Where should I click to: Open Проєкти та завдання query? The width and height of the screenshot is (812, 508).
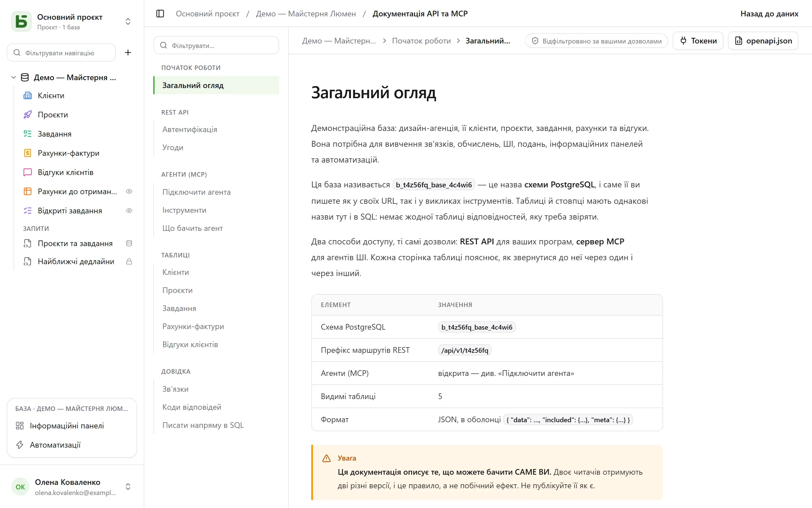(x=75, y=243)
